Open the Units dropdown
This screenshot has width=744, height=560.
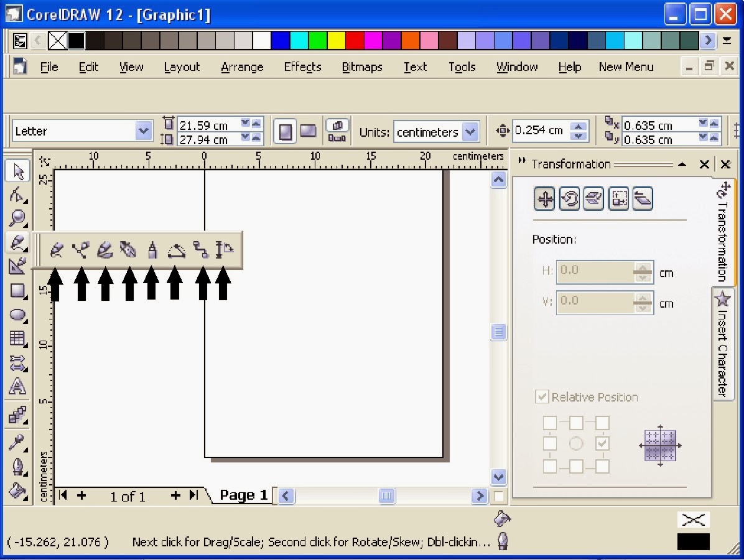(468, 131)
